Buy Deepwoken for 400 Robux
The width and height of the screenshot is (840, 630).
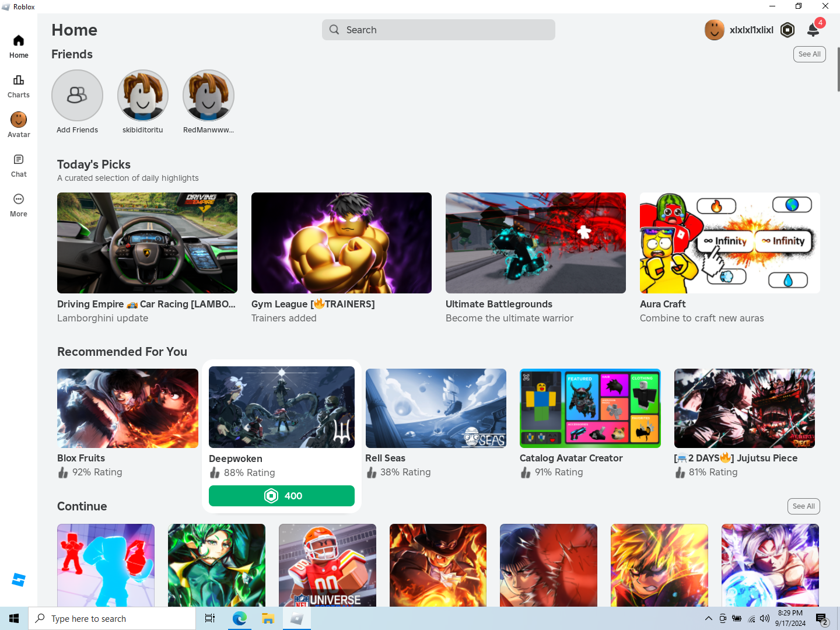tap(282, 496)
